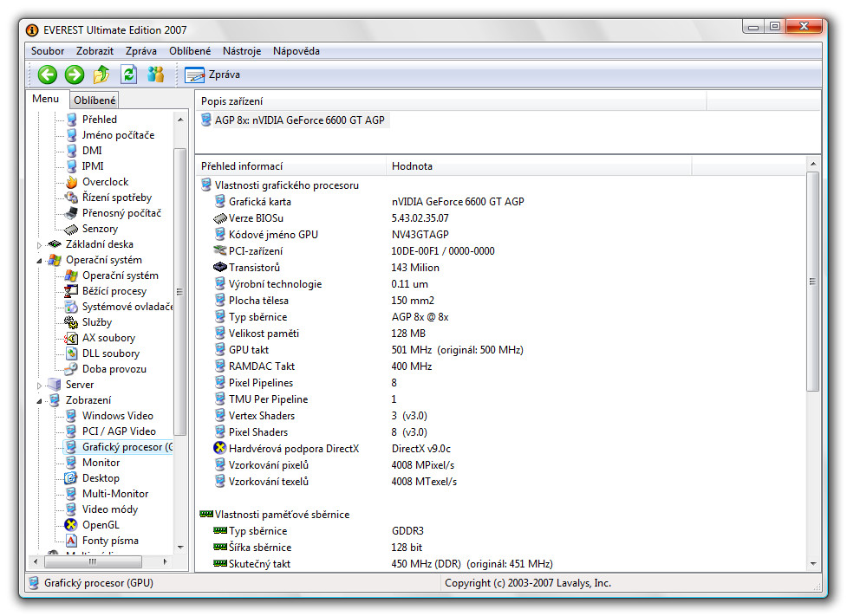The height and width of the screenshot is (616, 847).
Task: Click the Doba provozu icon
Action: point(71,369)
